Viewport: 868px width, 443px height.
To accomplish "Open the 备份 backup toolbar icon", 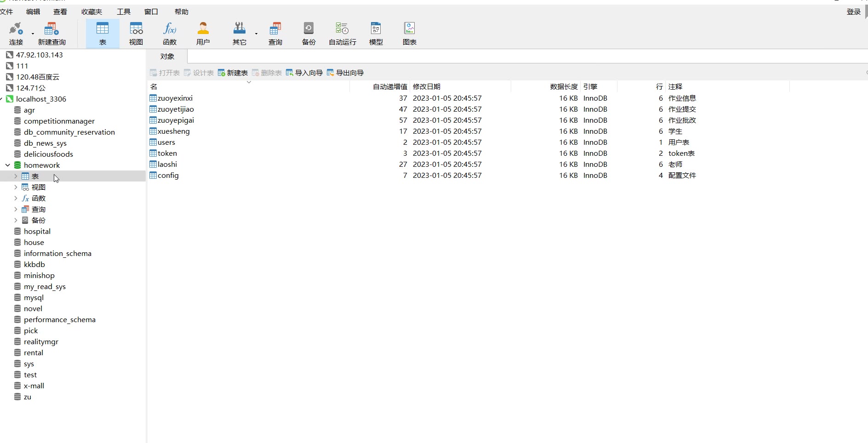I will (x=309, y=34).
